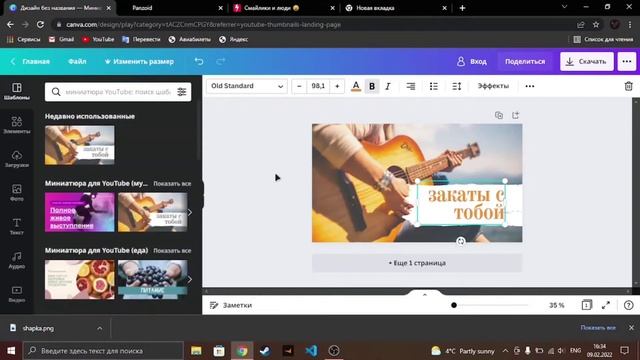Expand the food templates row with right chevron
The width and height of the screenshot is (640, 360).
(x=190, y=280)
